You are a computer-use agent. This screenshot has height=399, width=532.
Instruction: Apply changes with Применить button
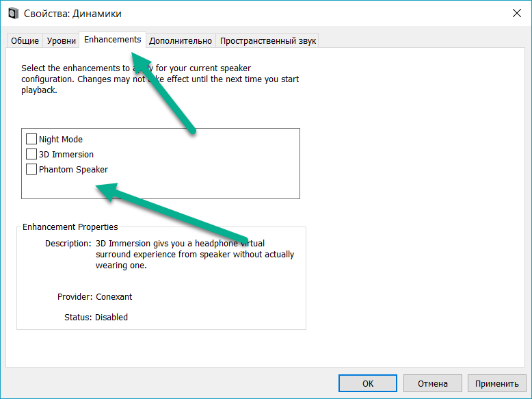coord(496,383)
